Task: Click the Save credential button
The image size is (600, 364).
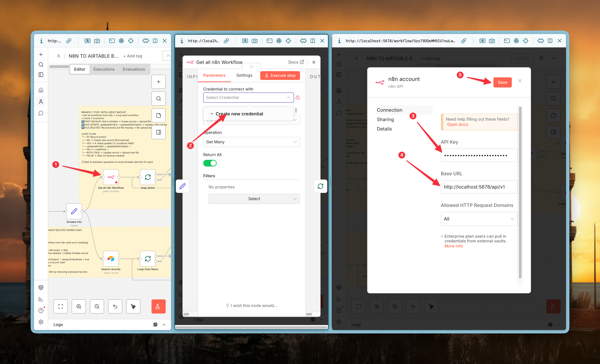Action: pos(502,82)
